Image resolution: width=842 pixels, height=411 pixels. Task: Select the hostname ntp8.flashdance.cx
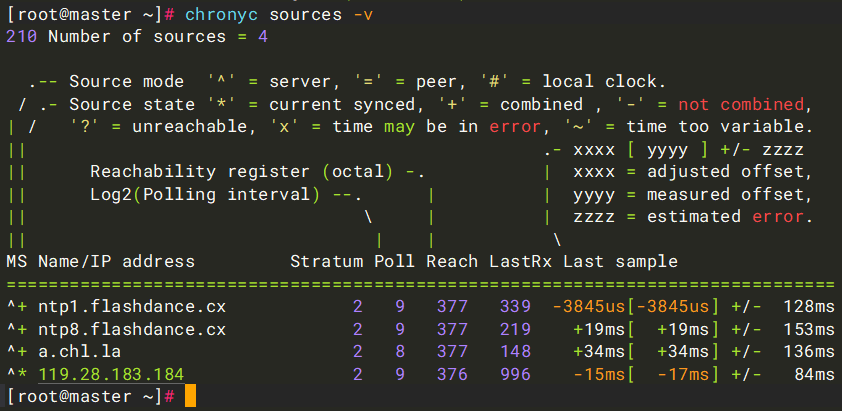132,329
